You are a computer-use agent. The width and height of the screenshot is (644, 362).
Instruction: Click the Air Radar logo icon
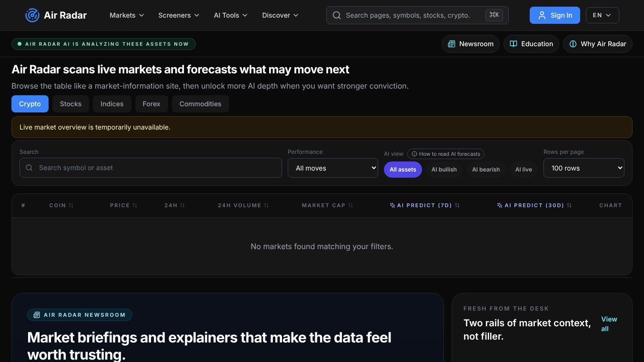pos(32,15)
